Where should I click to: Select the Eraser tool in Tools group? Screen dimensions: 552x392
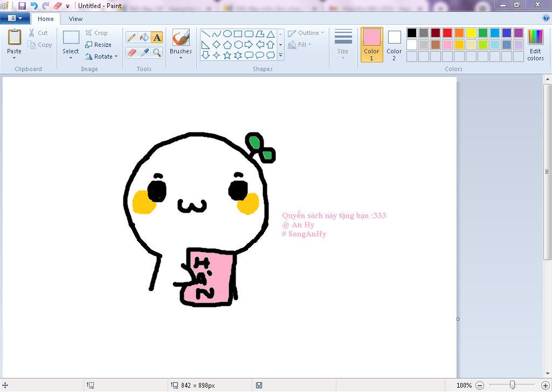[132, 52]
